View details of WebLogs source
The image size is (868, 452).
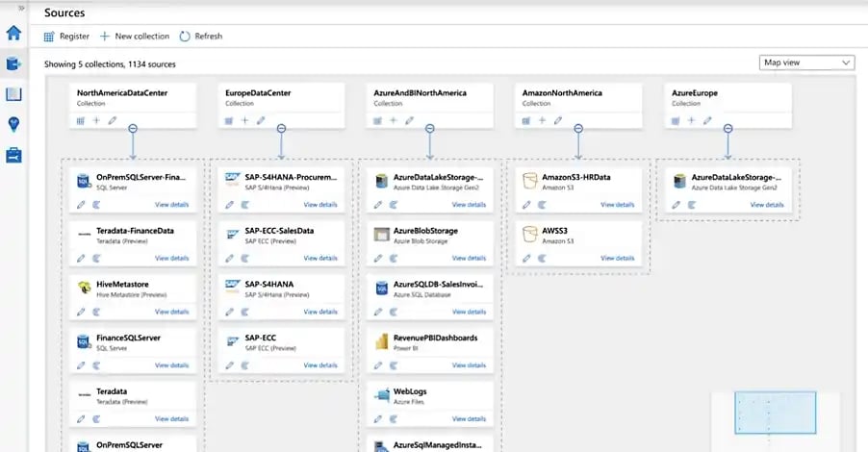click(469, 419)
